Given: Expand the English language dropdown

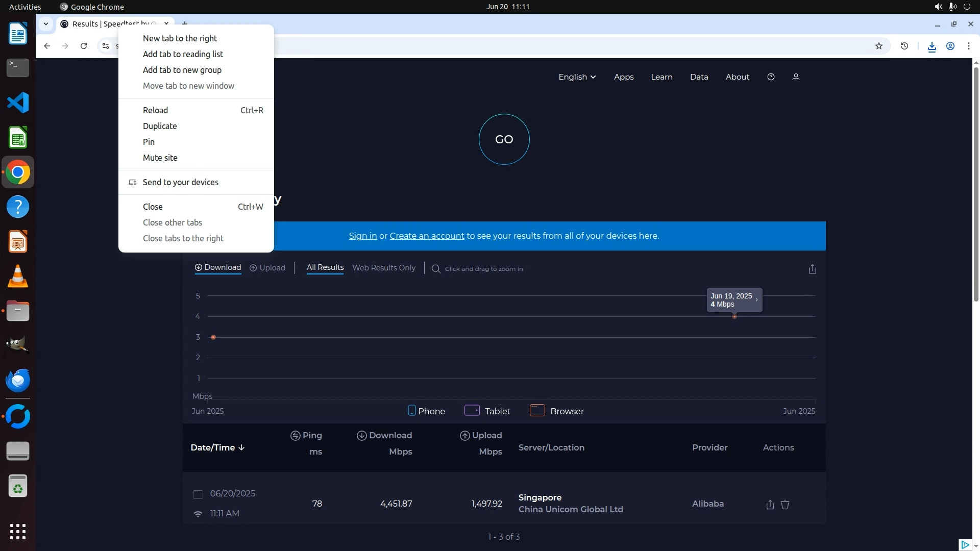Looking at the screenshot, I should pos(577,77).
